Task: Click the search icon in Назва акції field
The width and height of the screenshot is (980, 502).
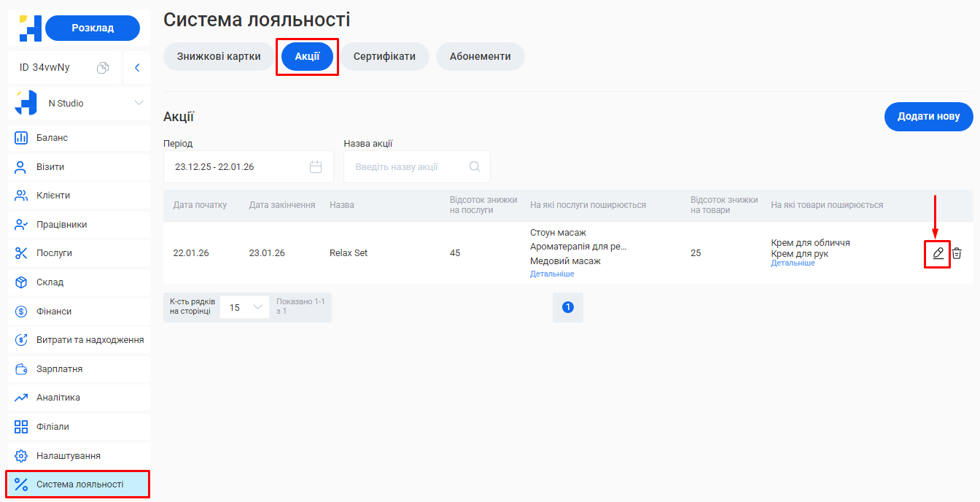Action: coord(475,166)
